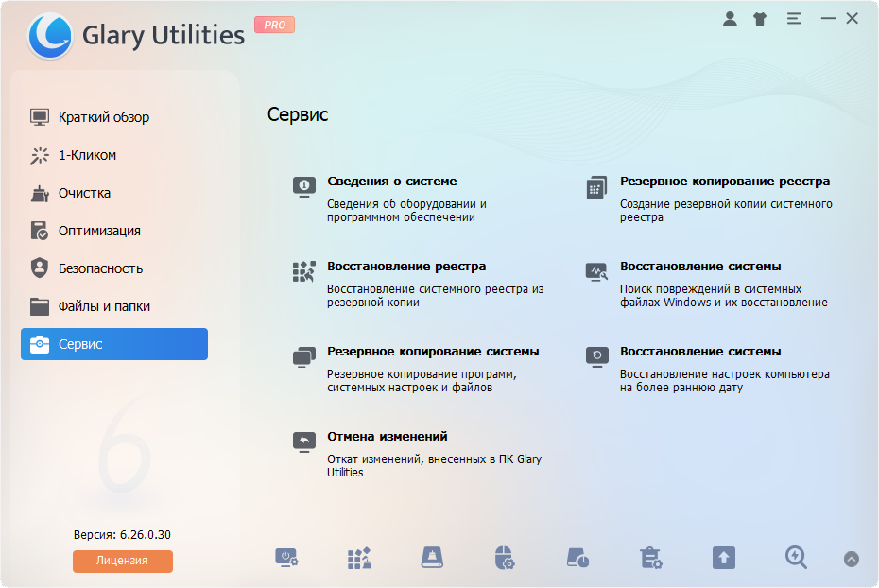Switch to the 1-Кликом tab

point(114,155)
